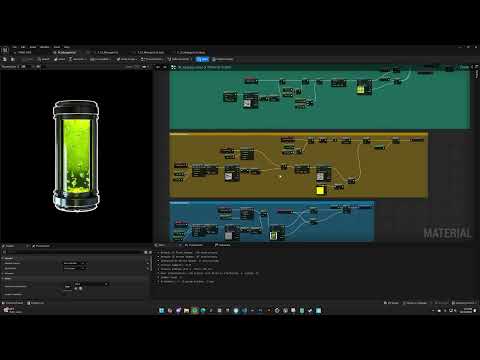Image resolution: width=480 pixels, height=360 pixels.
Task: Click the Details panel search field
Action: pyautogui.click(x=72, y=252)
